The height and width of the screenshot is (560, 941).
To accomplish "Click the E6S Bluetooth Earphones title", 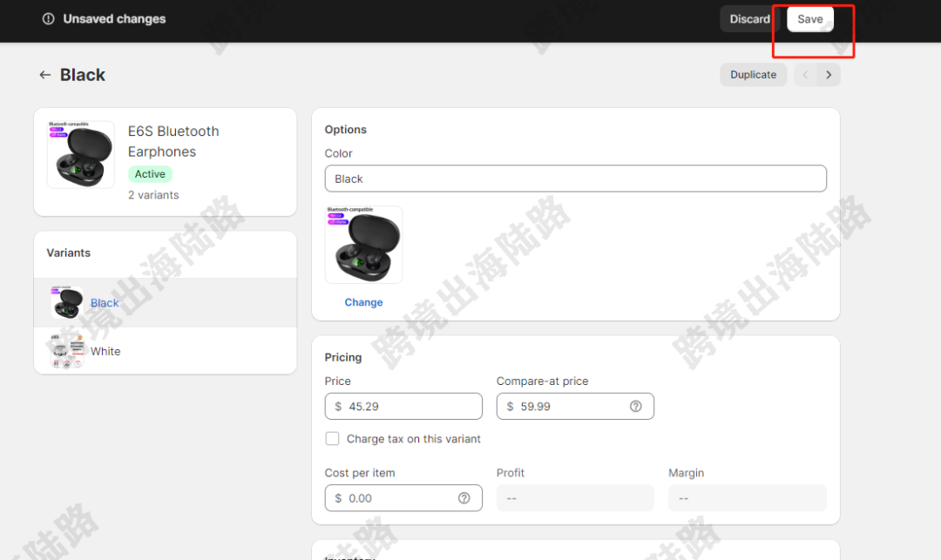I will (173, 141).
